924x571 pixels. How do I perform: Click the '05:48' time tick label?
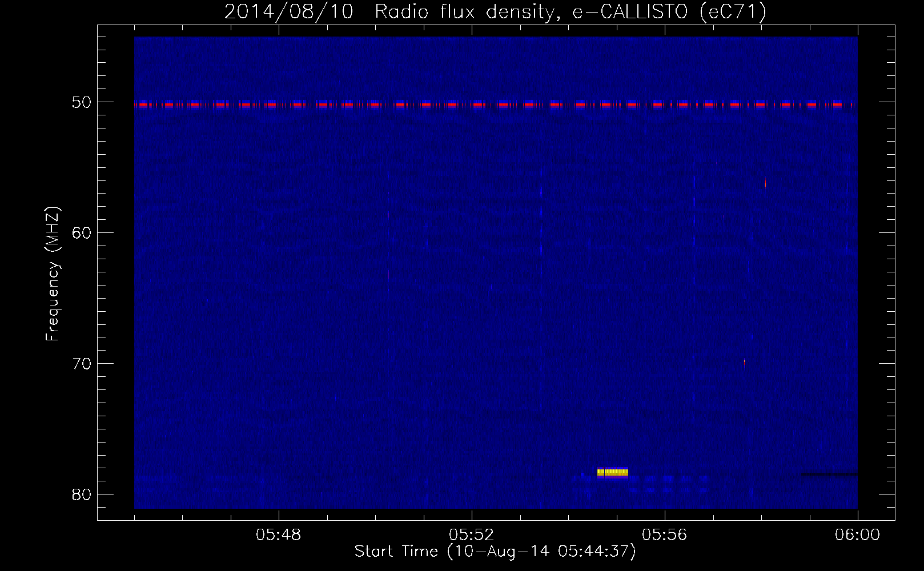tap(279, 535)
